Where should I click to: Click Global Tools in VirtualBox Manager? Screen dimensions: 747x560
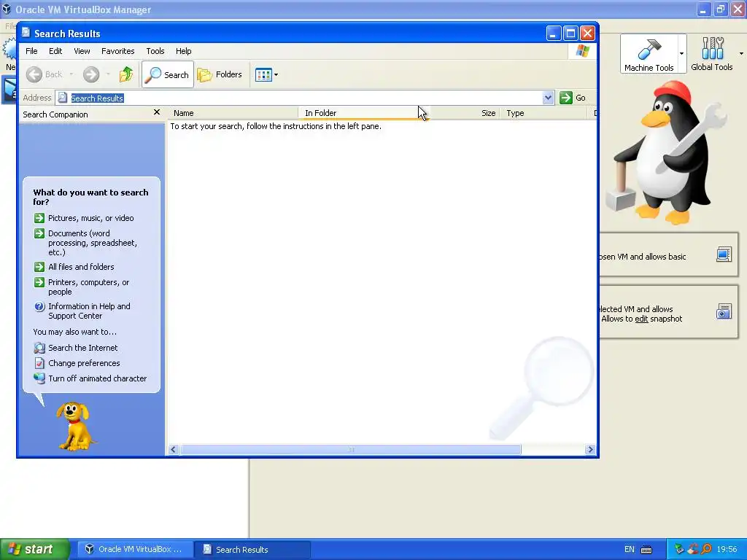tap(712, 54)
